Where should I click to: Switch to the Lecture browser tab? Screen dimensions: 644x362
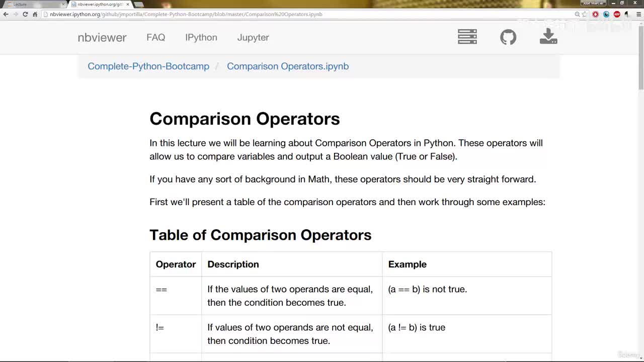35,4
